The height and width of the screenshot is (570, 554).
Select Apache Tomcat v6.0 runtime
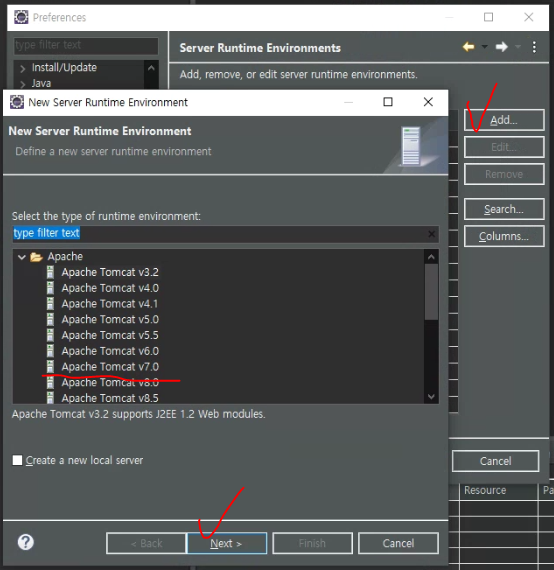(110, 351)
